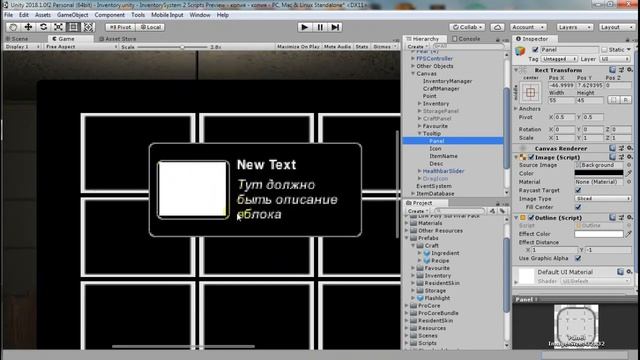Toggle the Static checkbox

(604, 49)
